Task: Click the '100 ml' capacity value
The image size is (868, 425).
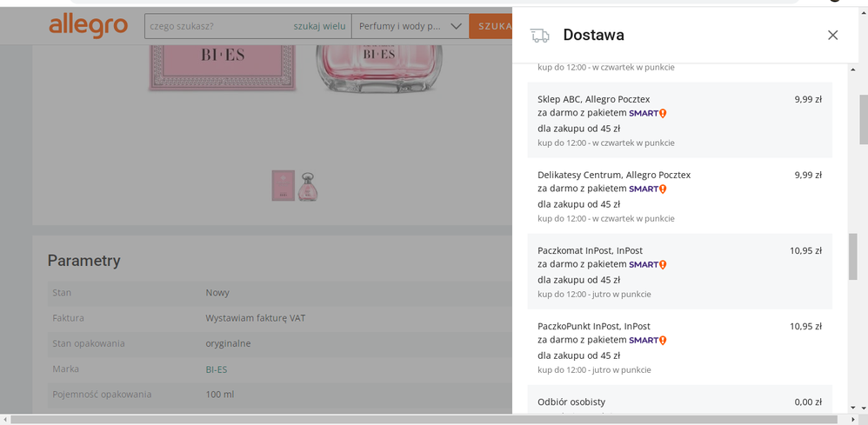Action: [220, 395]
